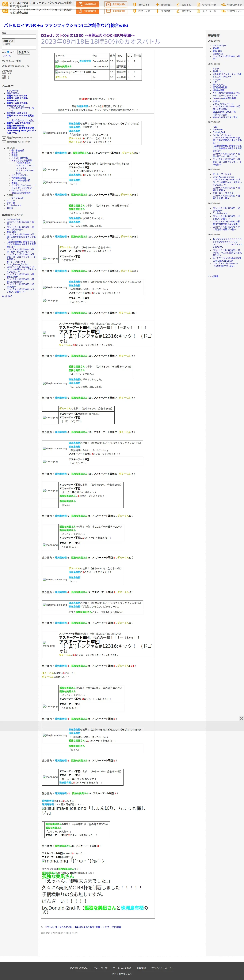Click ここを編集 in the right sidebar
The width and height of the screenshot is (244, 980).
(x=213, y=276)
